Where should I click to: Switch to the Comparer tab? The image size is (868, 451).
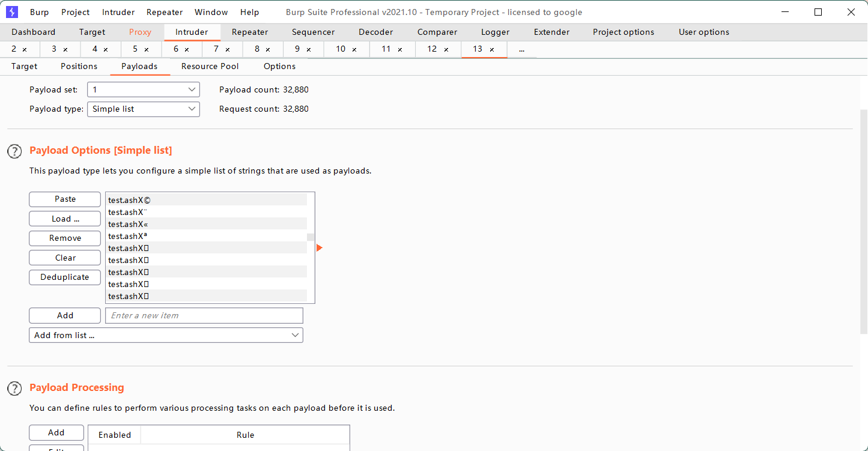(x=437, y=32)
